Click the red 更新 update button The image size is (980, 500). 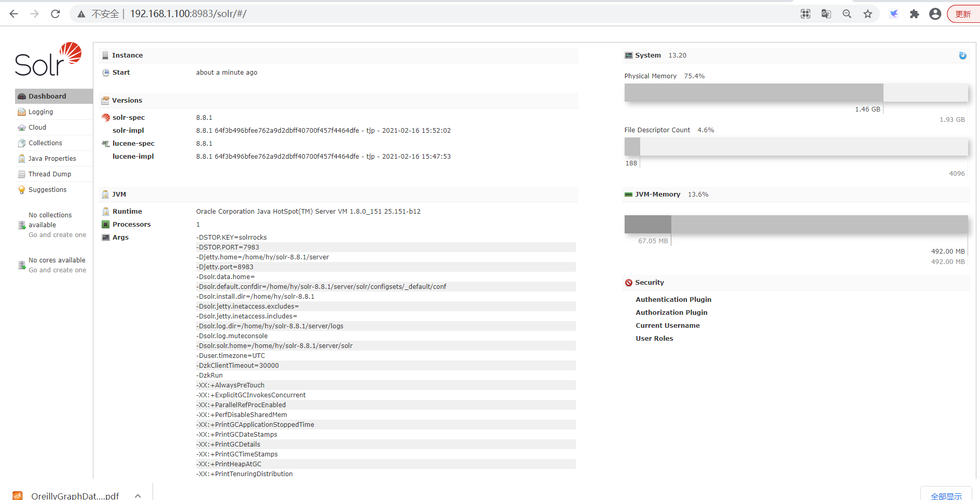[x=964, y=14]
